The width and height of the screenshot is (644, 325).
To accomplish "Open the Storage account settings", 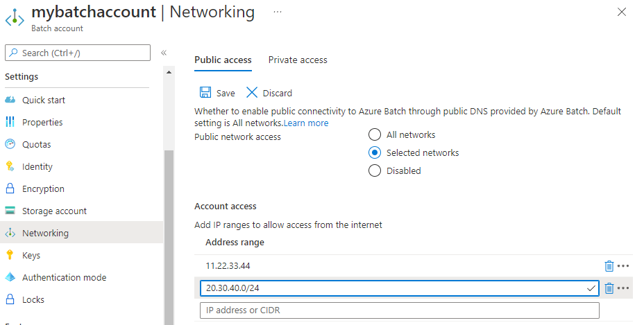I will (54, 211).
